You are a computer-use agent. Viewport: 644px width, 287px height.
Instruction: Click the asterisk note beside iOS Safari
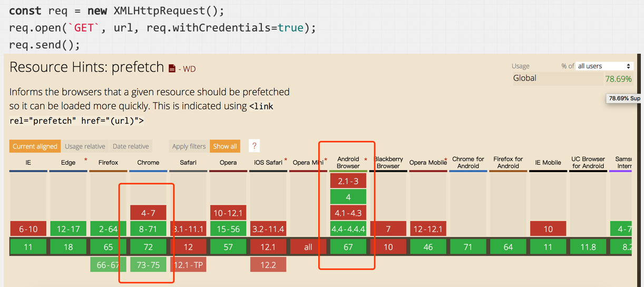(x=286, y=160)
